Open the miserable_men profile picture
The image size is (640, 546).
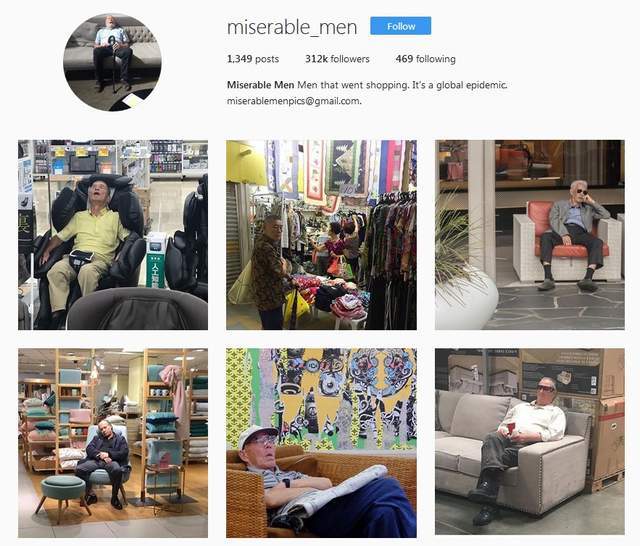[x=112, y=62]
